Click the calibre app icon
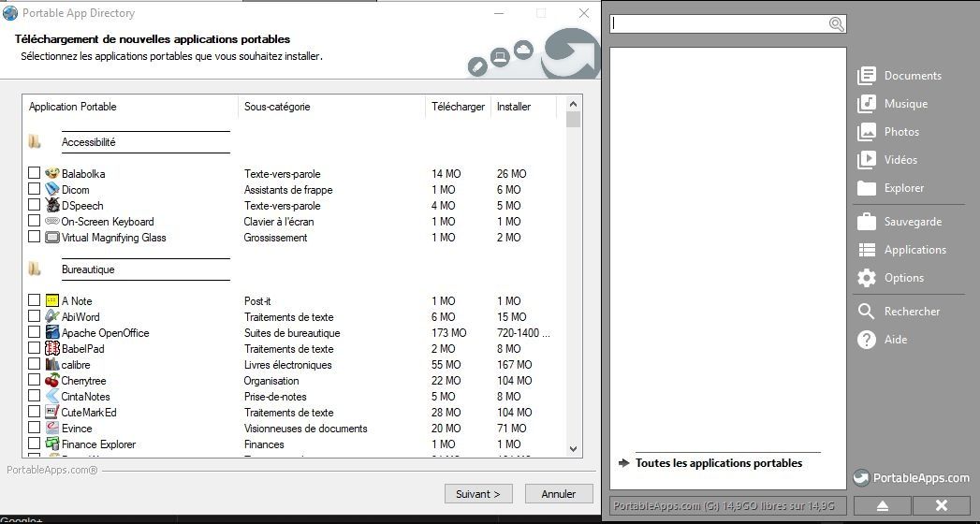The width and height of the screenshot is (980, 524). tap(52, 364)
